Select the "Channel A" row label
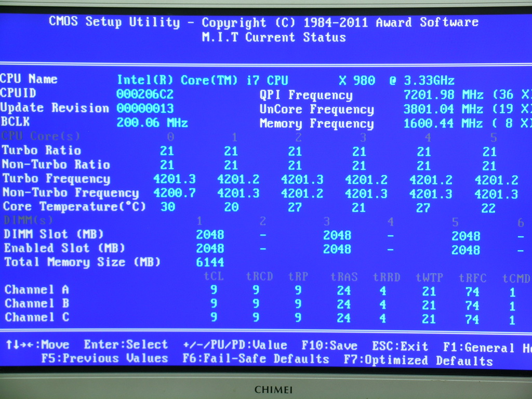 click(x=37, y=289)
